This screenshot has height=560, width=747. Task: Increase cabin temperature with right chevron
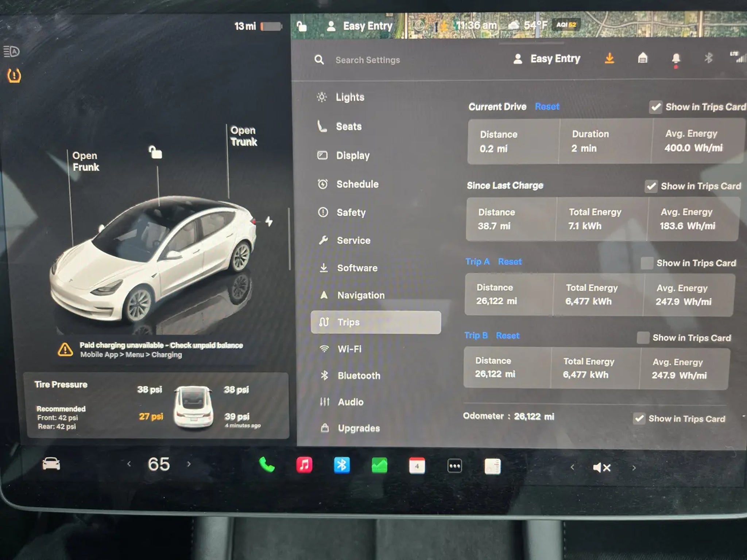pyautogui.click(x=189, y=464)
